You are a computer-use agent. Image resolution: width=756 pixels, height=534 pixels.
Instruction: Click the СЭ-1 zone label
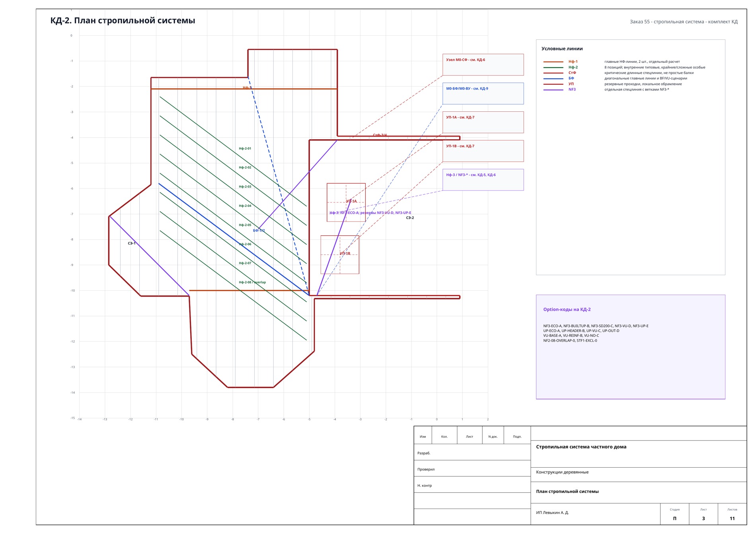tap(132, 243)
